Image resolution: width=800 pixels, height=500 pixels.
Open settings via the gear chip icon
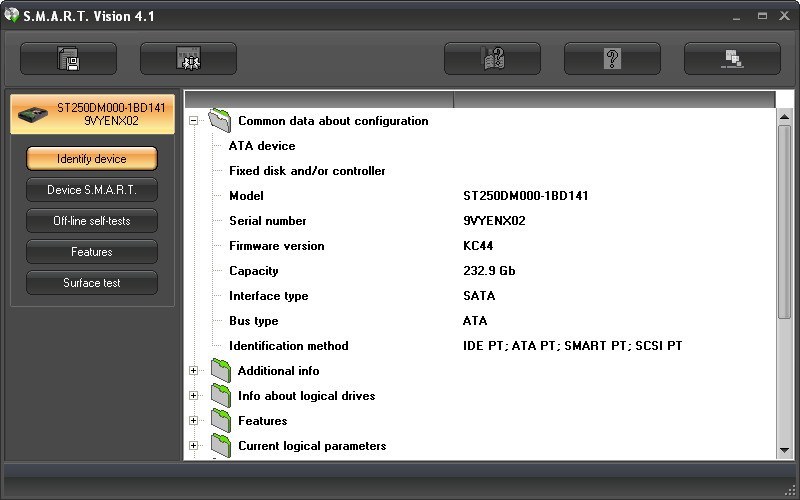(x=188, y=59)
